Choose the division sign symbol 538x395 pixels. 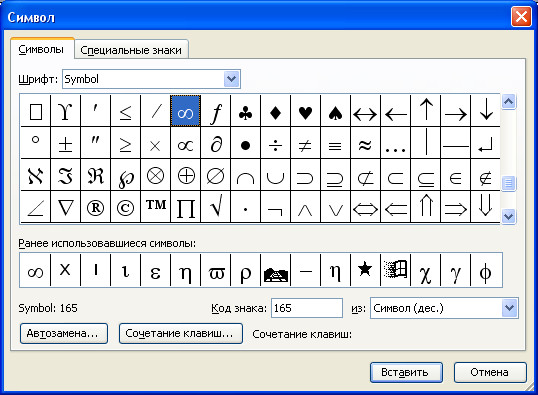tap(276, 143)
